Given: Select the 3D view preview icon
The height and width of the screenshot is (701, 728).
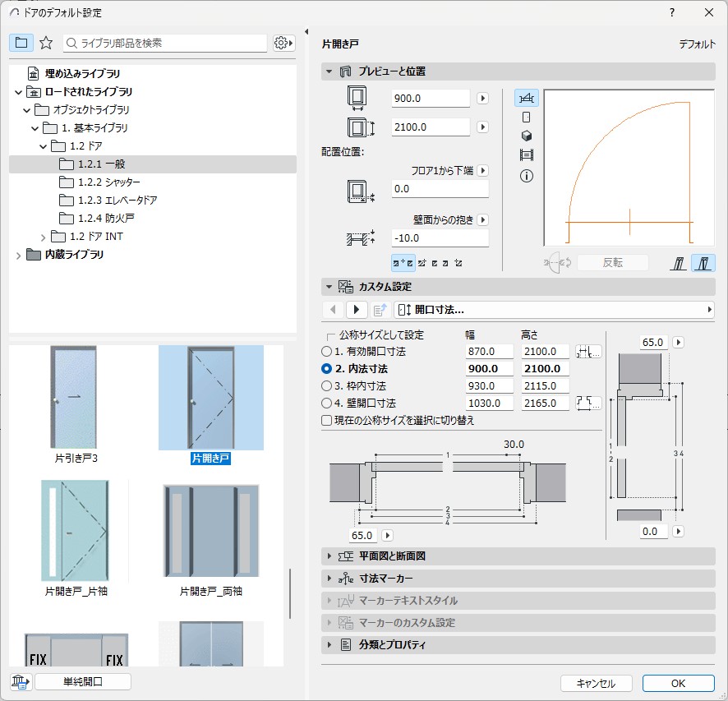Looking at the screenshot, I should pos(527,136).
